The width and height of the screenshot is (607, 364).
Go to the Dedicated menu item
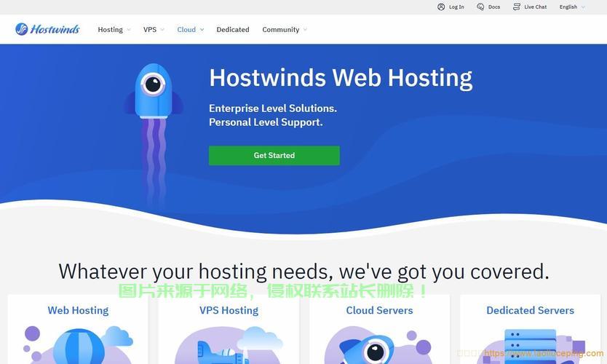tap(233, 29)
